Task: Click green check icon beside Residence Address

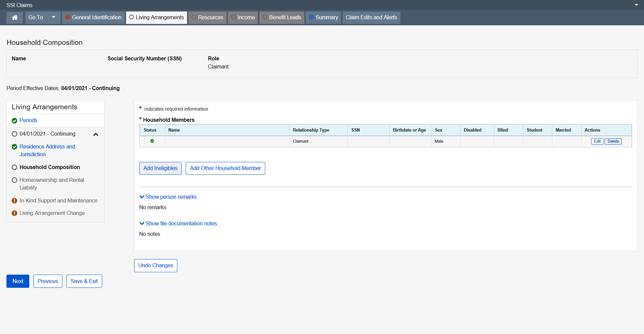Action: pos(14,147)
